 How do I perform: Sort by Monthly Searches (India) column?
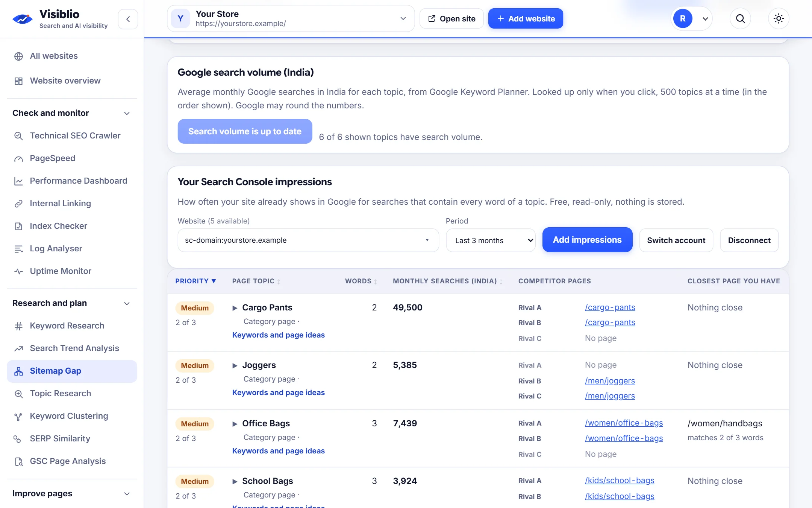[x=448, y=281]
